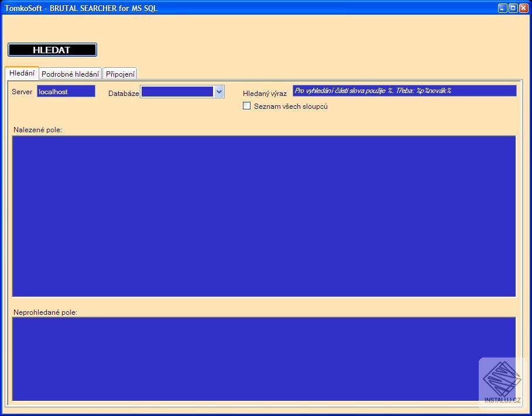Screen dimensions: 532x416
Task: Focus the Server input field
Action: (x=66, y=91)
